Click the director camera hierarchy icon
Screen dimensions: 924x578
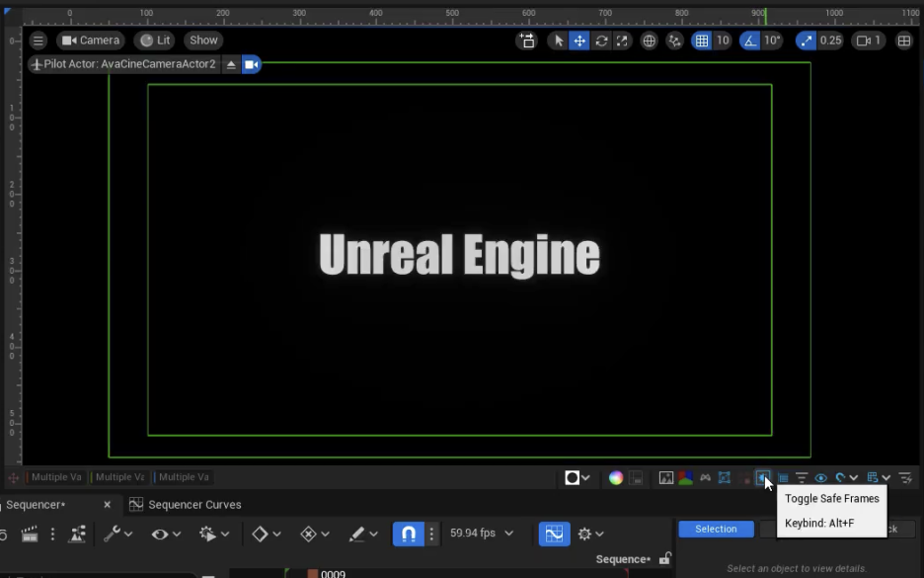(x=77, y=535)
